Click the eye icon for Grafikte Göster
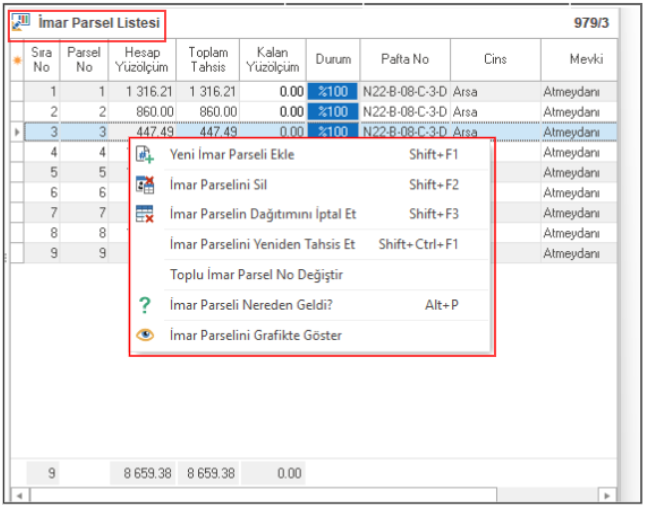This screenshot has height=505, width=647. coord(145,335)
